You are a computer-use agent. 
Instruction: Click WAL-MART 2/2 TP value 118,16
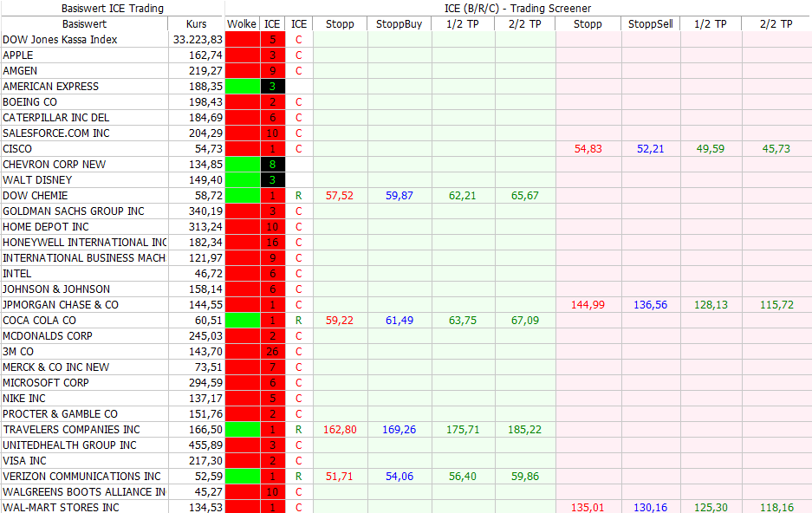click(776, 507)
